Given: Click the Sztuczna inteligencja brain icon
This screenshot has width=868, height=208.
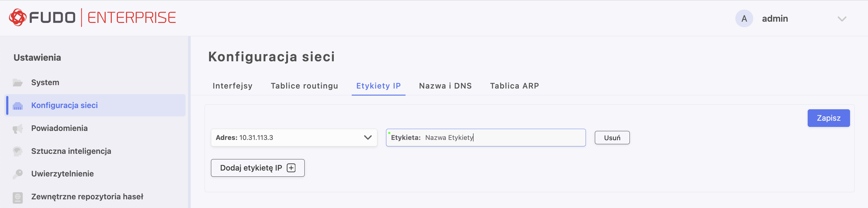Looking at the screenshot, I should 18,151.
